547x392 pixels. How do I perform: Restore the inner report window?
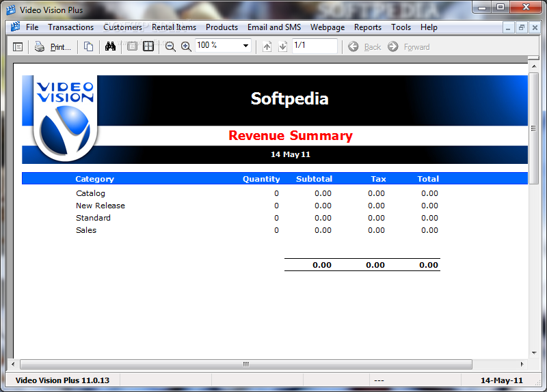point(522,27)
